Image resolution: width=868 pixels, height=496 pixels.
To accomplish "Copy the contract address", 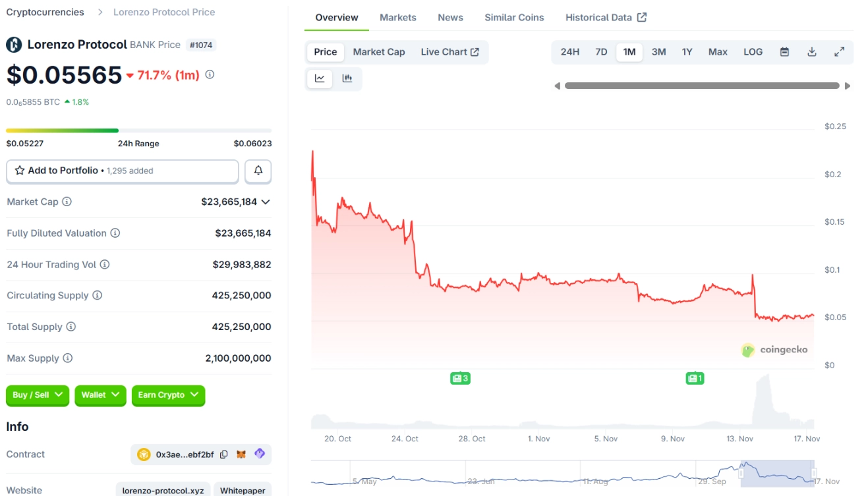I will (224, 455).
